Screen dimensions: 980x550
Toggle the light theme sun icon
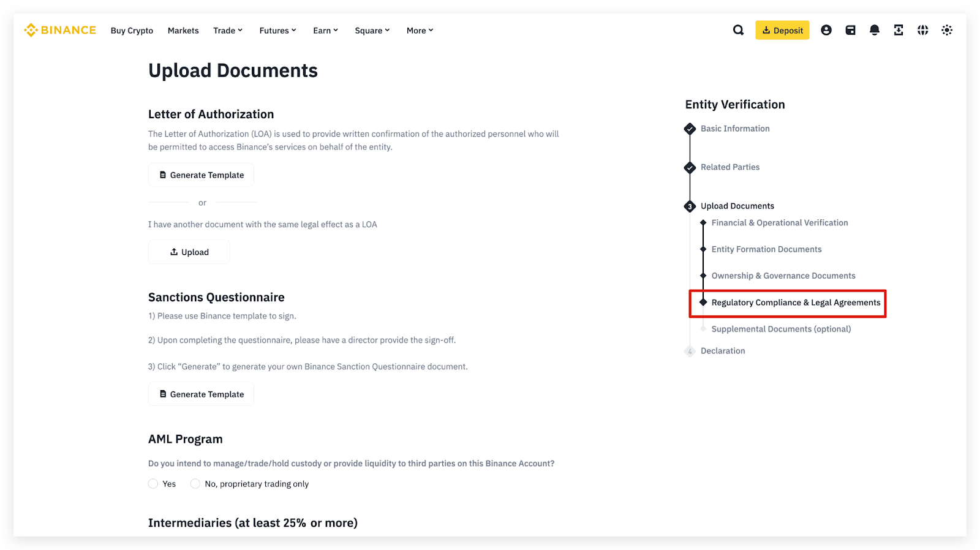947,30
